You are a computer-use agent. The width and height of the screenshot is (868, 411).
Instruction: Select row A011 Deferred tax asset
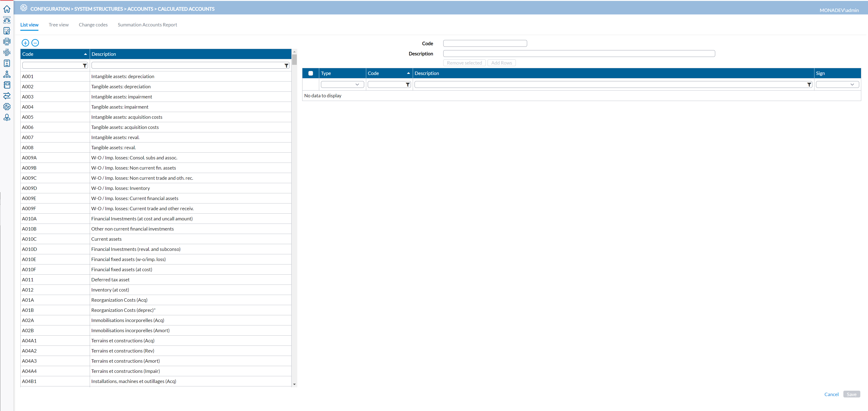click(x=156, y=280)
